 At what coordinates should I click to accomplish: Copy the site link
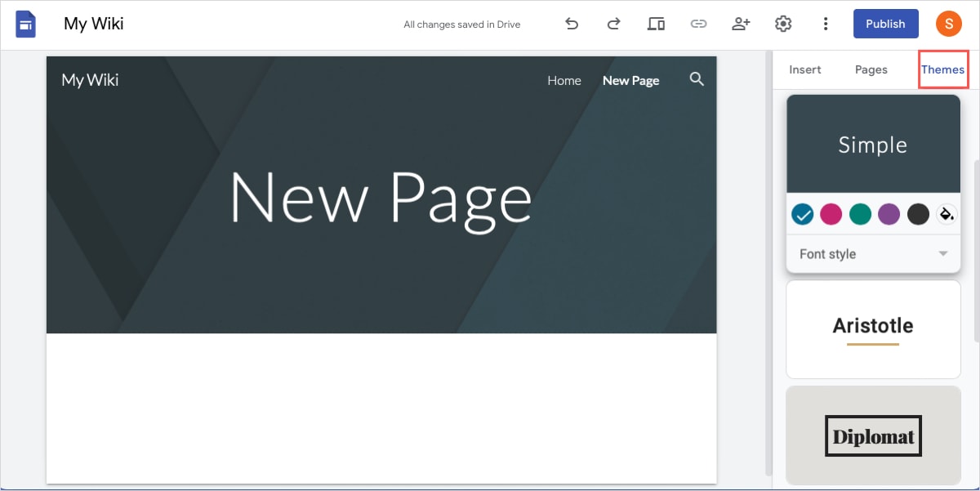(698, 24)
